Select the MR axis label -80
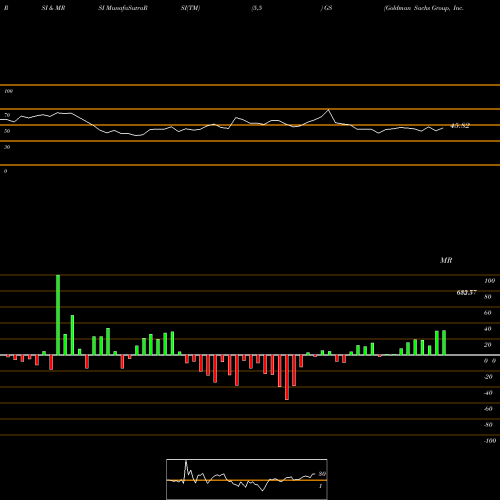This screenshot has width=500, height=500. 488,425
